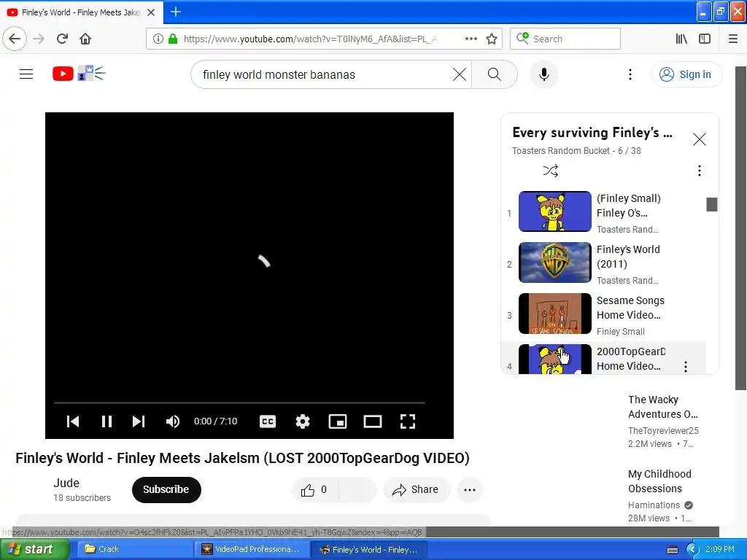Open The Wacky Adventures recommended video

(663, 407)
